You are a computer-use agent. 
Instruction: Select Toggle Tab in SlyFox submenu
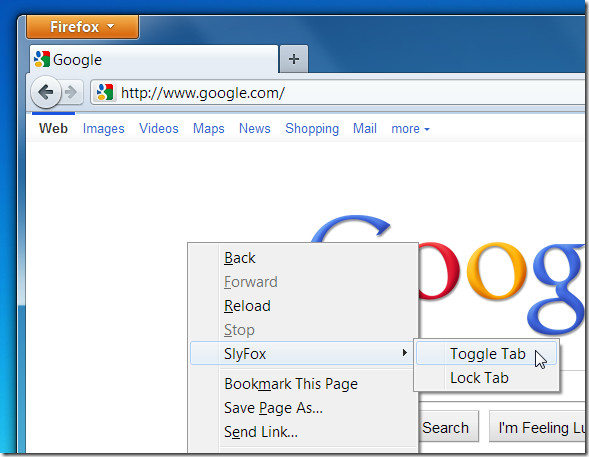pyautogui.click(x=486, y=354)
